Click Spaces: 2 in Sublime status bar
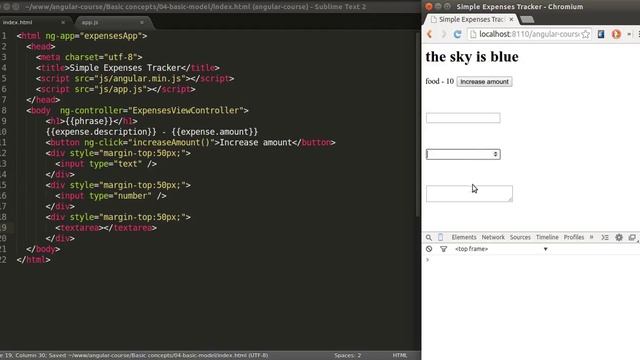 [x=347, y=356]
